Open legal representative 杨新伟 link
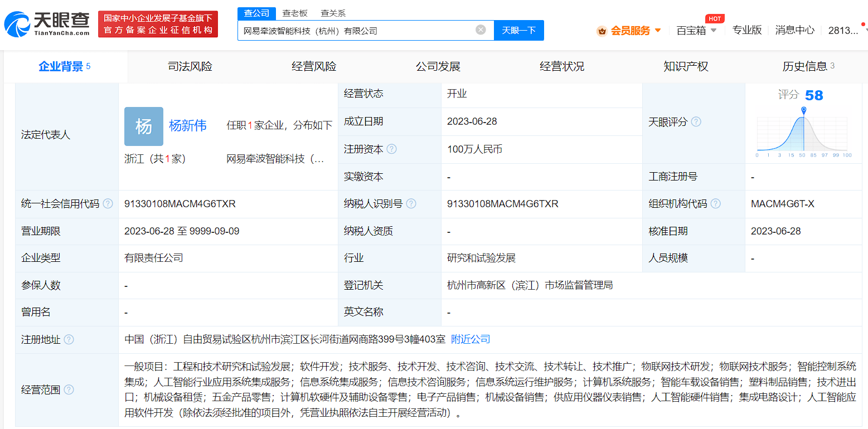The height and width of the screenshot is (429, 868). tap(188, 126)
